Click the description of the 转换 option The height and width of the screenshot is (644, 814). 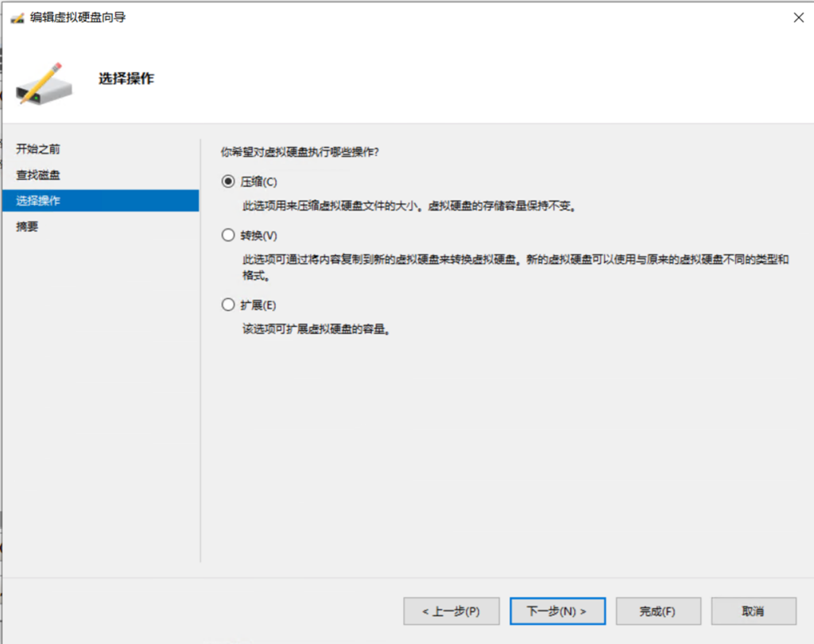(515, 267)
